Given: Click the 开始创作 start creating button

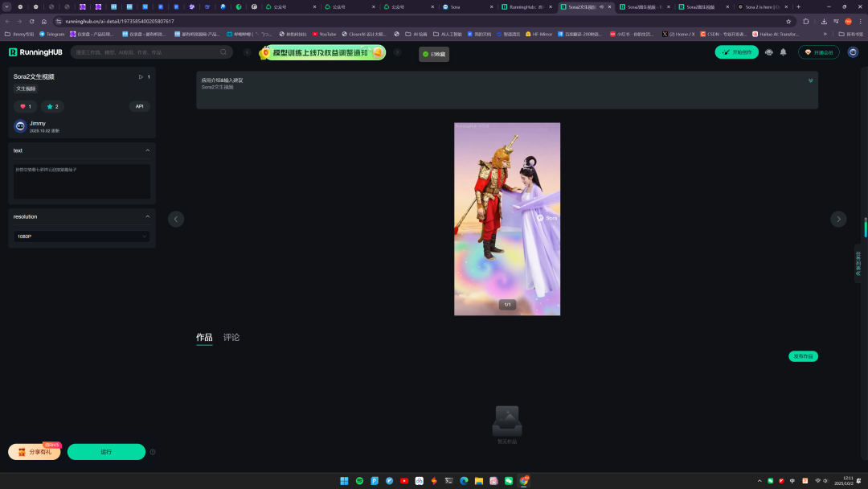Looking at the screenshot, I should [737, 52].
